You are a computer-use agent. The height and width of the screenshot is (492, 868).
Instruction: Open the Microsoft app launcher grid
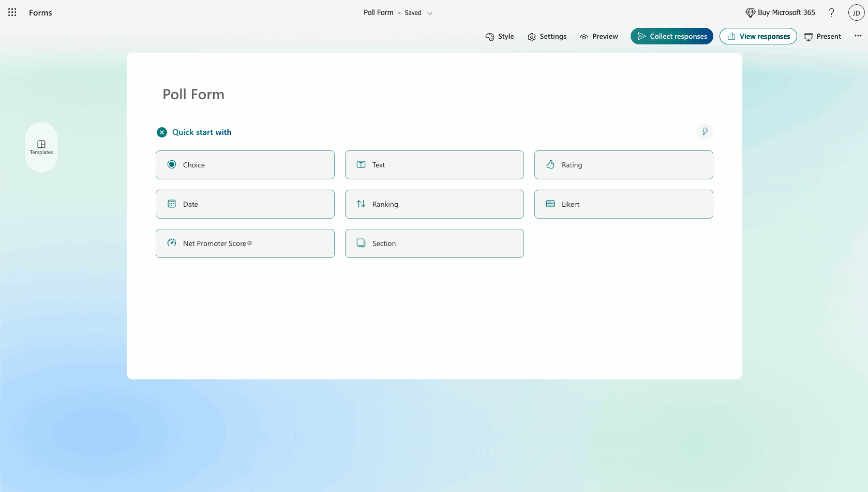pos(12,12)
